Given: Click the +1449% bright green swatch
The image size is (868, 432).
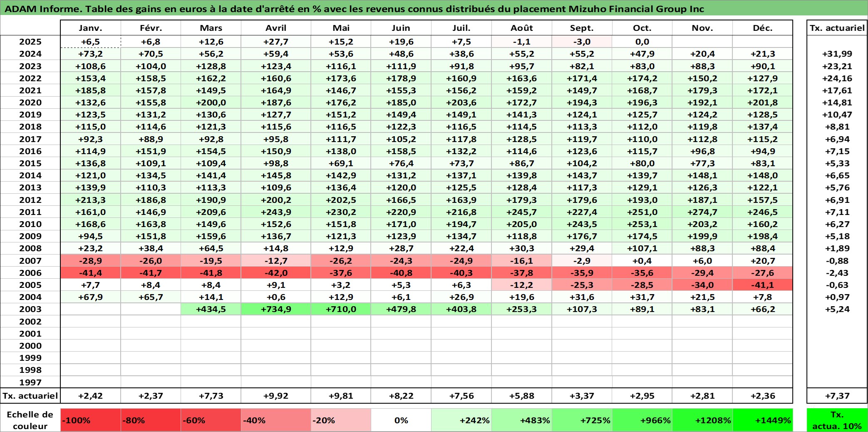Looking at the screenshot, I should click(x=763, y=420).
